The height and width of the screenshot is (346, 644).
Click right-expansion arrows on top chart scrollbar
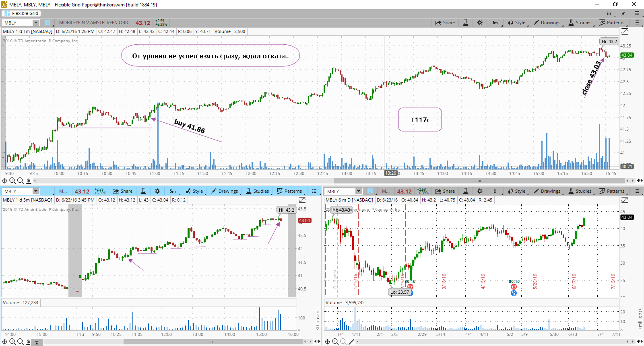pyautogui.click(x=640, y=181)
